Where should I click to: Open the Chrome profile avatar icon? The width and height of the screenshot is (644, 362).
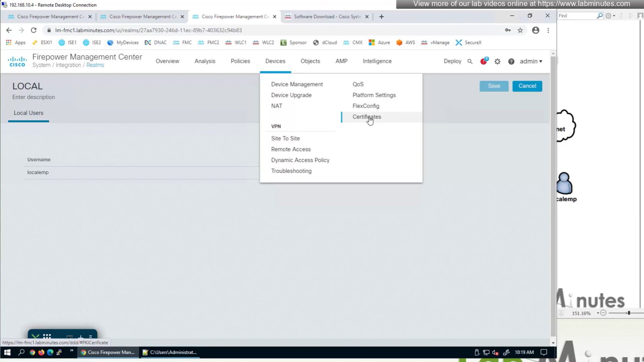click(x=535, y=30)
